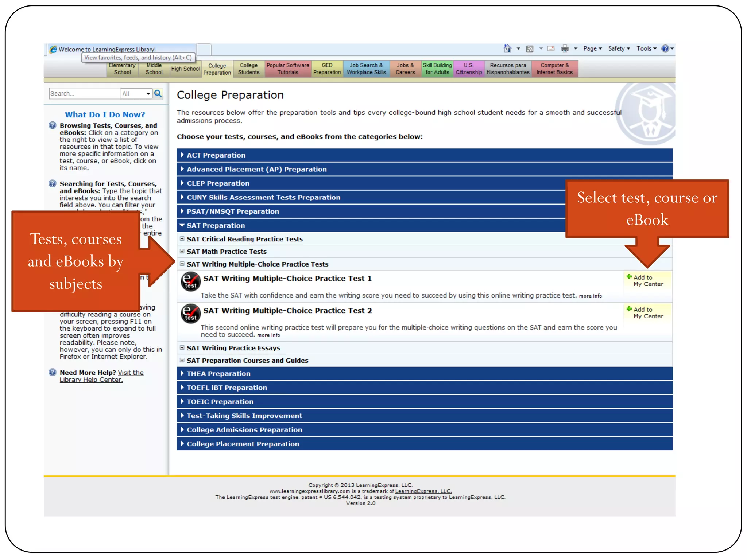This screenshot has width=747, height=560.
Task: Click the RSS feeds icon
Action: 530,49
